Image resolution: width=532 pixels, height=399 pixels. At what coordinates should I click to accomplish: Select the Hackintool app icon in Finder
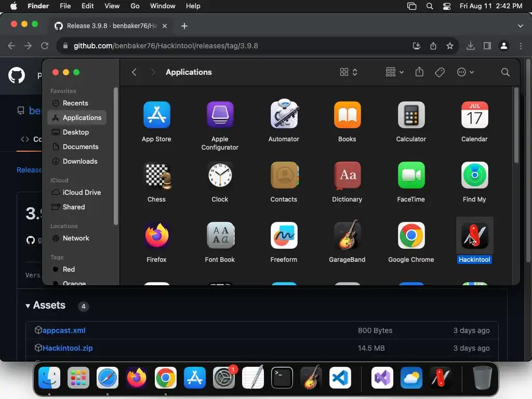[474, 235]
